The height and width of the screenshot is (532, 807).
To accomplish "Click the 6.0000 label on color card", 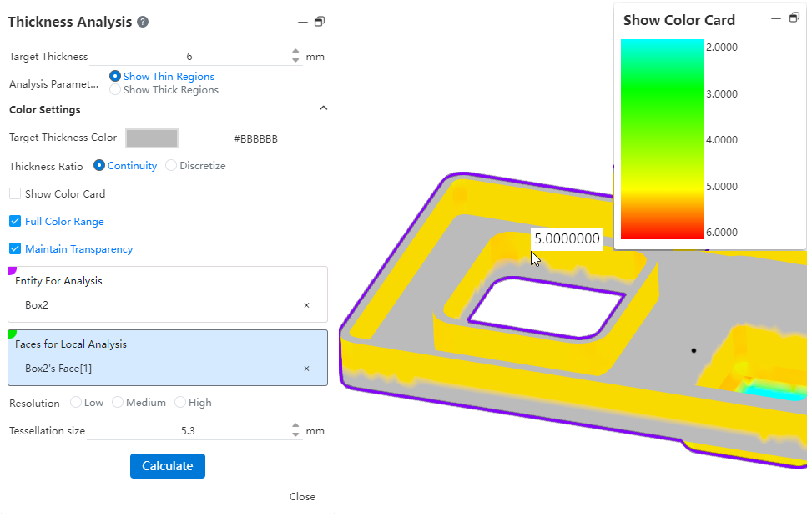I will pyautogui.click(x=722, y=233).
